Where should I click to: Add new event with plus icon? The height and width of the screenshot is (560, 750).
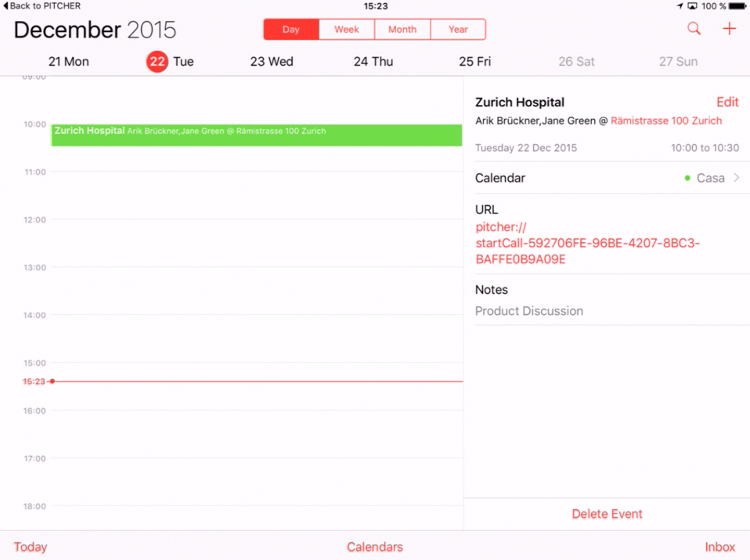coord(729,29)
